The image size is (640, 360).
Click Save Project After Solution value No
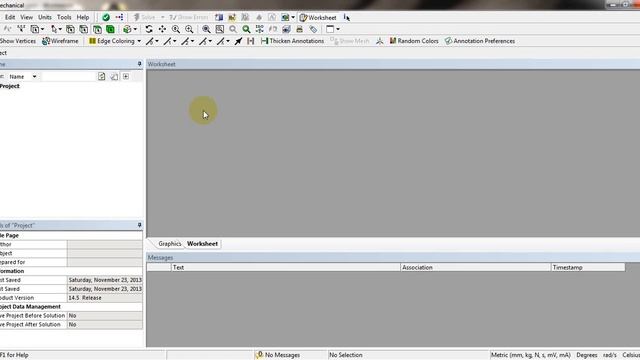[105, 324]
